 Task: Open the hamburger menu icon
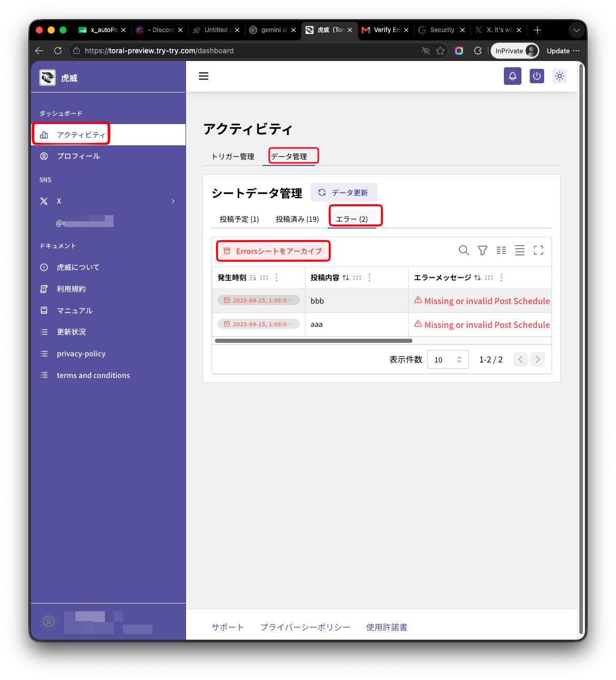pyautogui.click(x=204, y=76)
